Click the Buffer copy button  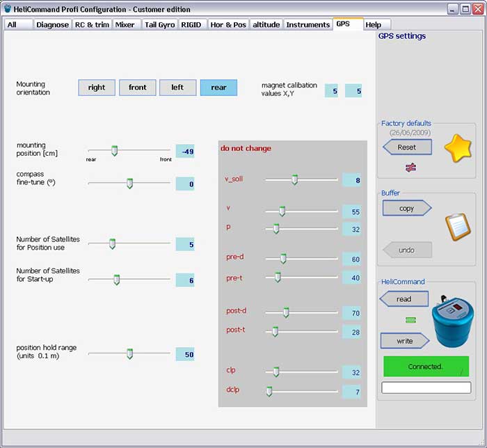pos(407,208)
